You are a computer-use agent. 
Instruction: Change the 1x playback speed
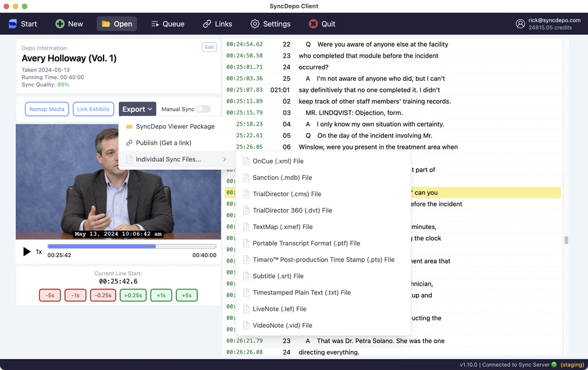[x=39, y=252]
